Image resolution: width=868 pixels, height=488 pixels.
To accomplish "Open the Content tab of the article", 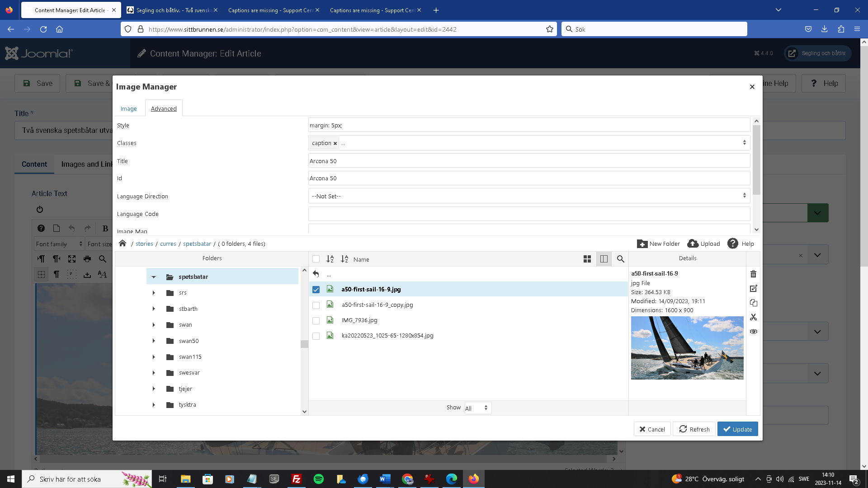I will [34, 164].
